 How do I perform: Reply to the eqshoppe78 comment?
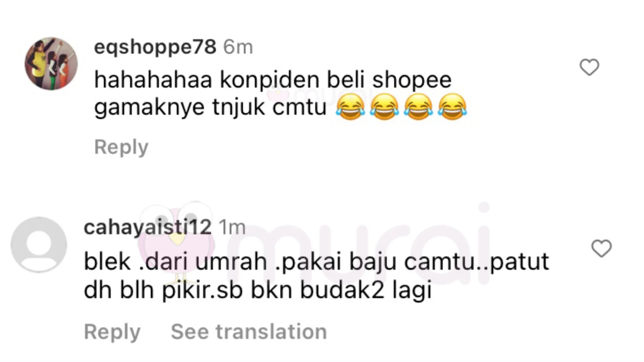click(x=121, y=147)
